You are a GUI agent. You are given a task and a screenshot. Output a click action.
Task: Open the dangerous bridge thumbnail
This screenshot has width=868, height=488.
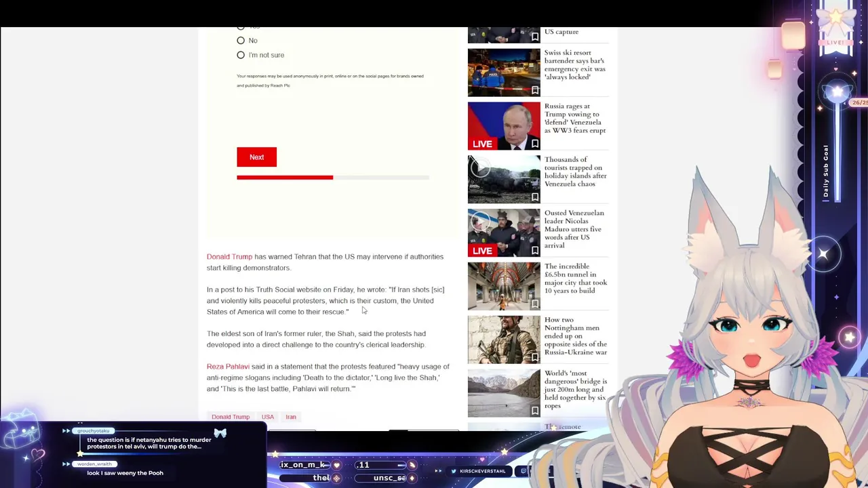coord(504,393)
